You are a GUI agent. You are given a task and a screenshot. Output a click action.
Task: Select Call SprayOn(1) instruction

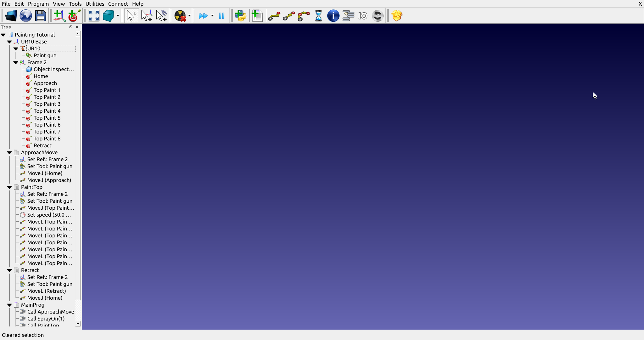point(46,319)
